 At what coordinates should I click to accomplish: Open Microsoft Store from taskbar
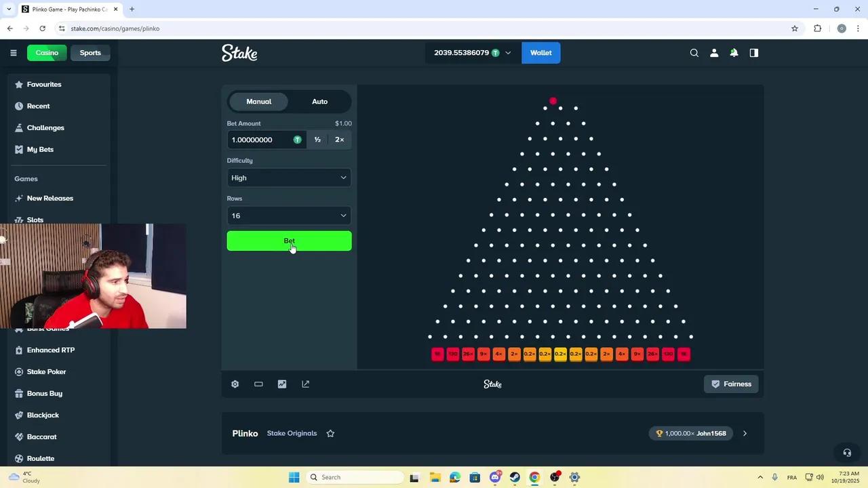(x=475, y=477)
